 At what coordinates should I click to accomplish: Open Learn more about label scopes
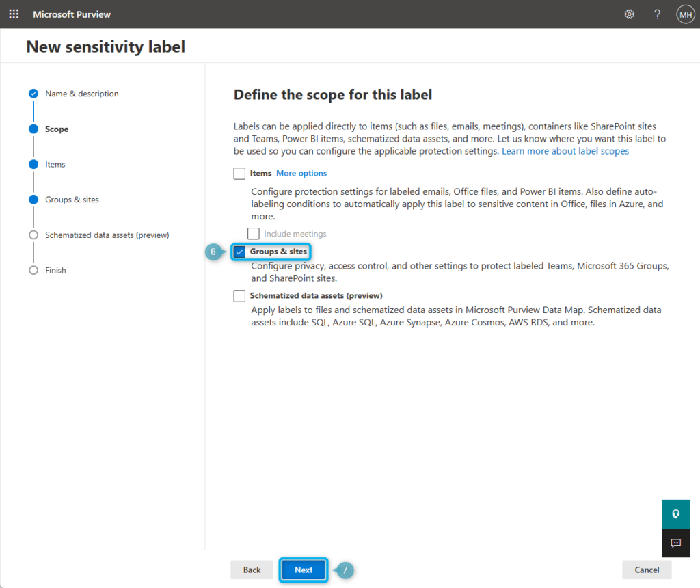point(565,150)
